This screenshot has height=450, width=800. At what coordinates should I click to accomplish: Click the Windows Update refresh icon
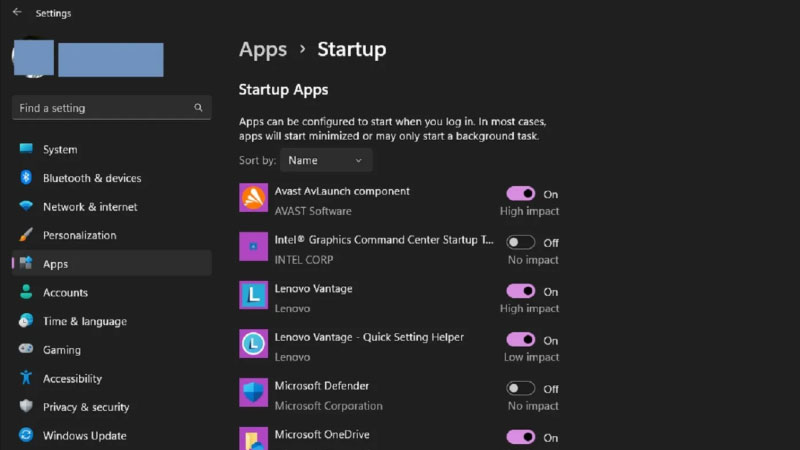26,435
